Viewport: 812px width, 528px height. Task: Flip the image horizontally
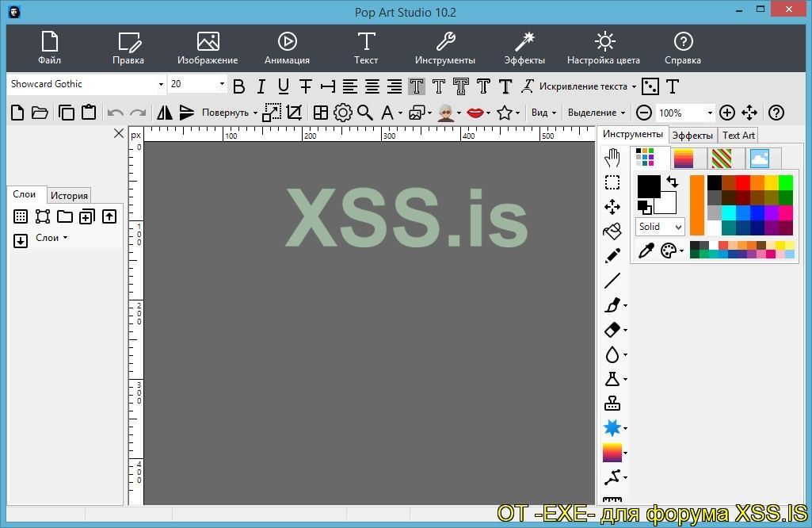click(165, 113)
